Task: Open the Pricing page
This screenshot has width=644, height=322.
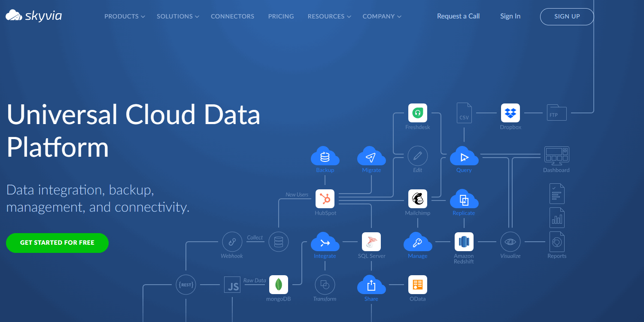Action: pyautogui.click(x=281, y=16)
